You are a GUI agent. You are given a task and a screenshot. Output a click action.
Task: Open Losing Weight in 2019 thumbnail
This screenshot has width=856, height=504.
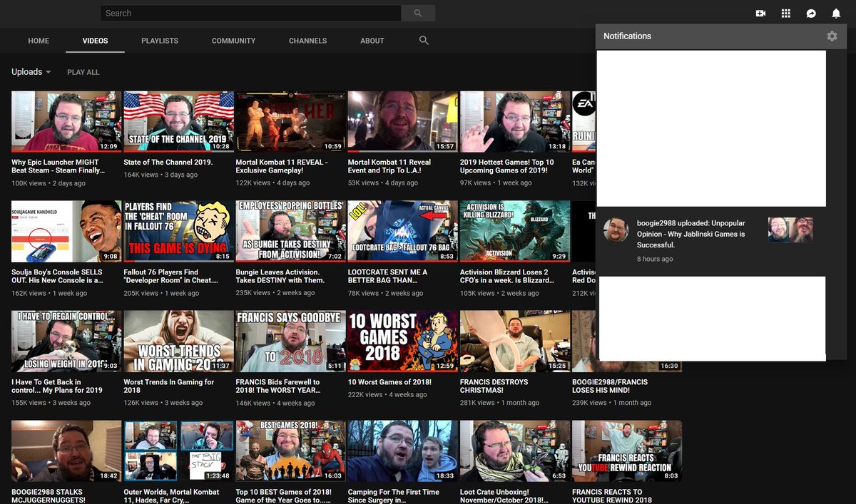click(x=66, y=341)
